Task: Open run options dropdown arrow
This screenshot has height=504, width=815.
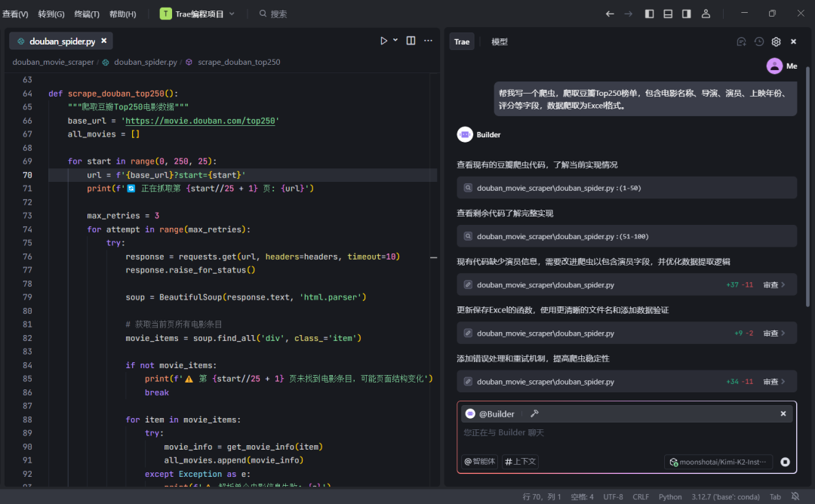Action: point(395,40)
